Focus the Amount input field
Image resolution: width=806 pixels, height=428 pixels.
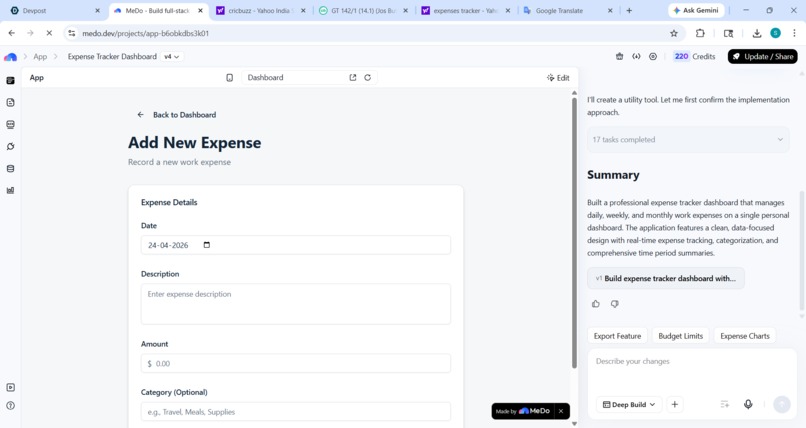[296, 363]
